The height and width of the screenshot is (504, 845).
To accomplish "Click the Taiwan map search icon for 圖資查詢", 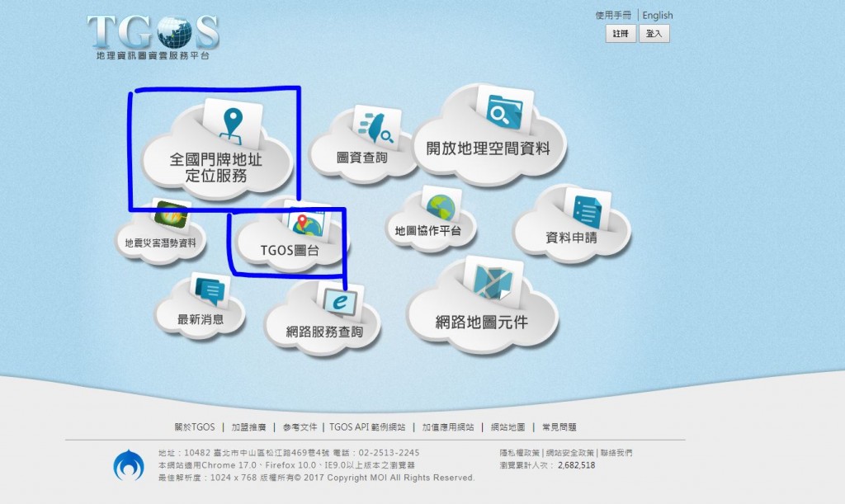I will tap(376, 127).
